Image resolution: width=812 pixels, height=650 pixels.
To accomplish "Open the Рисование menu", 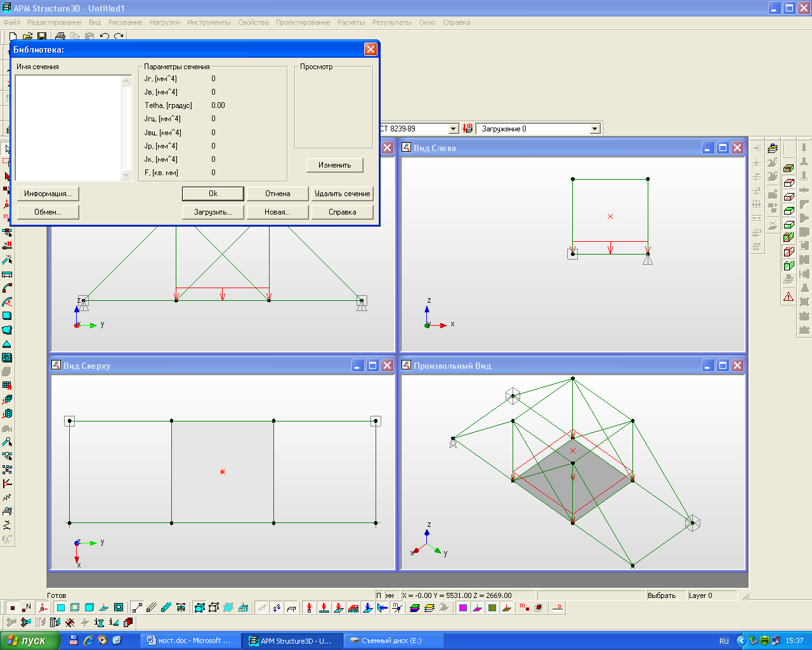I will (x=125, y=22).
